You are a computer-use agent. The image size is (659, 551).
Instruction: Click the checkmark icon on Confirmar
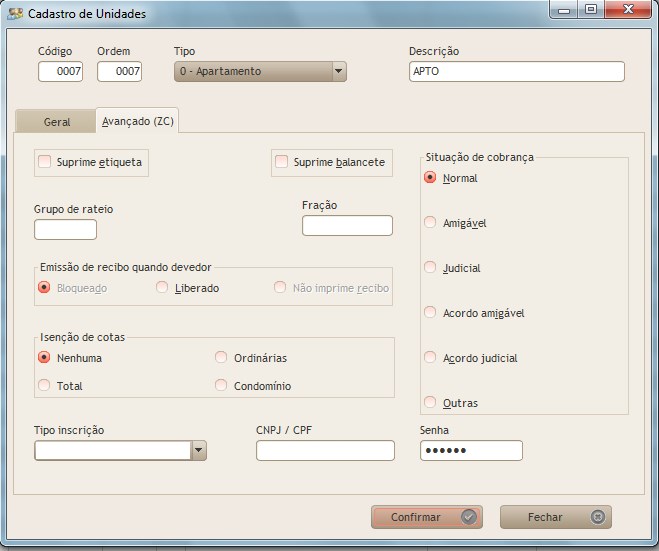(x=468, y=517)
